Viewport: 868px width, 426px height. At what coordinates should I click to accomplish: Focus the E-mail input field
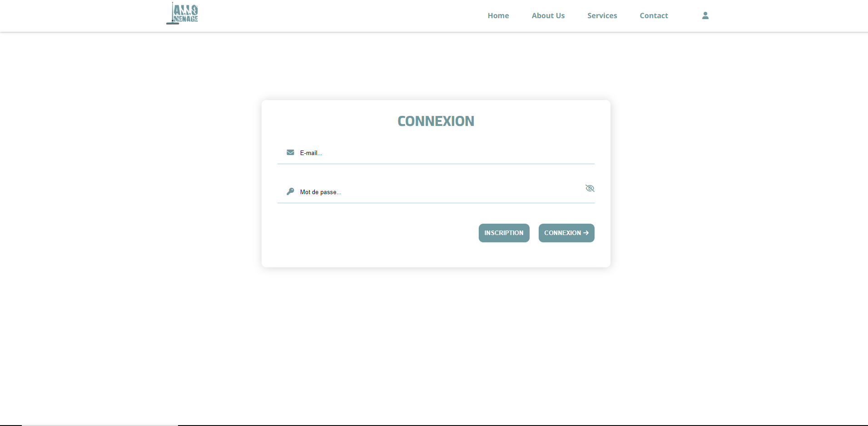(x=436, y=153)
